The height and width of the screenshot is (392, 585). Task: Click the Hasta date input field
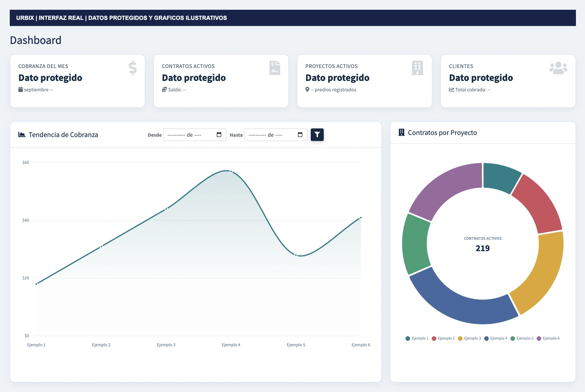(x=276, y=135)
